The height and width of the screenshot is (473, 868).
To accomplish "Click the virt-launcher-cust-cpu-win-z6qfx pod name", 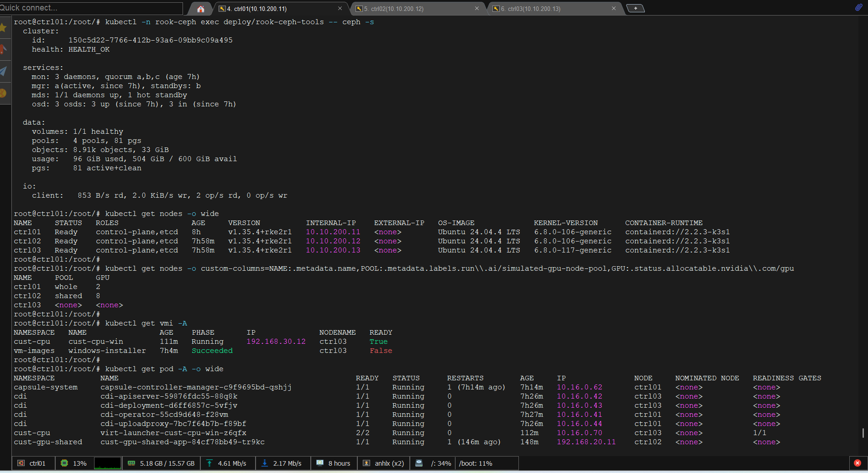I will click(173, 433).
